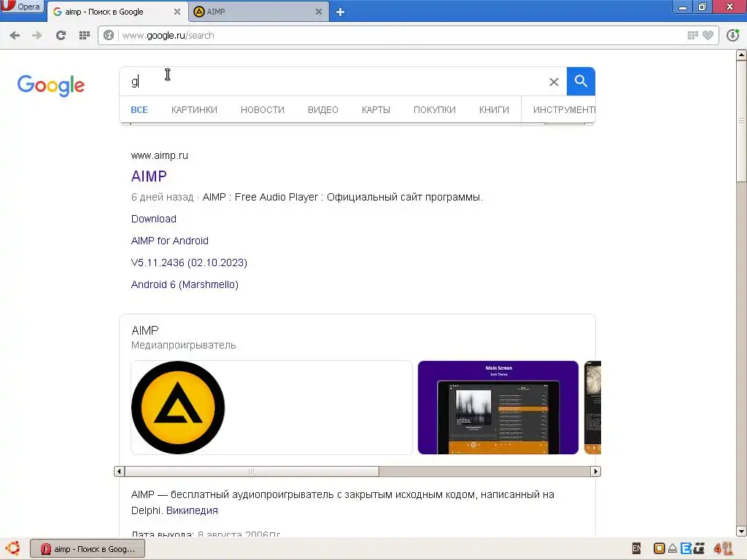Switch to the НОВОСТИ tab
The width and height of the screenshot is (747, 560).
point(263,109)
